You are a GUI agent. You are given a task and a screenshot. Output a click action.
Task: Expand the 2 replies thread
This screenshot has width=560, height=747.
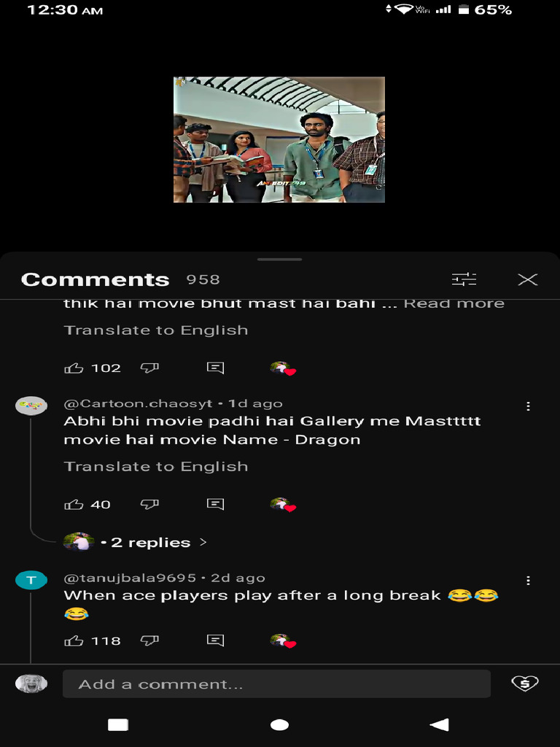(150, 542)
